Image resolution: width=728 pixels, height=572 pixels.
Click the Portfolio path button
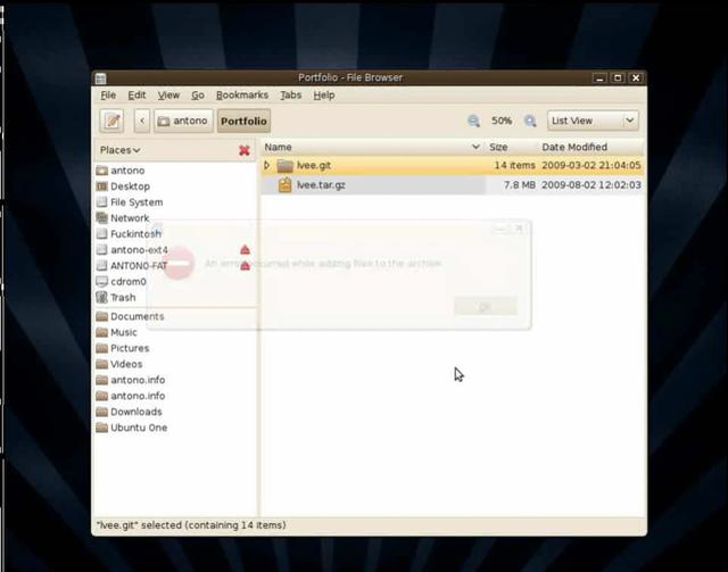[x=244, y=121]
